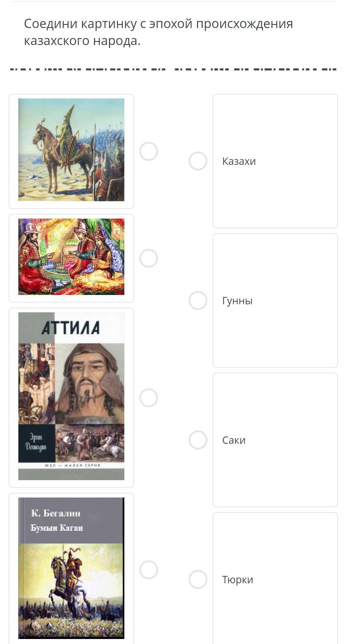Select the connector circle next to the Аттила book
345x644 pixels.
coord(149,398)
